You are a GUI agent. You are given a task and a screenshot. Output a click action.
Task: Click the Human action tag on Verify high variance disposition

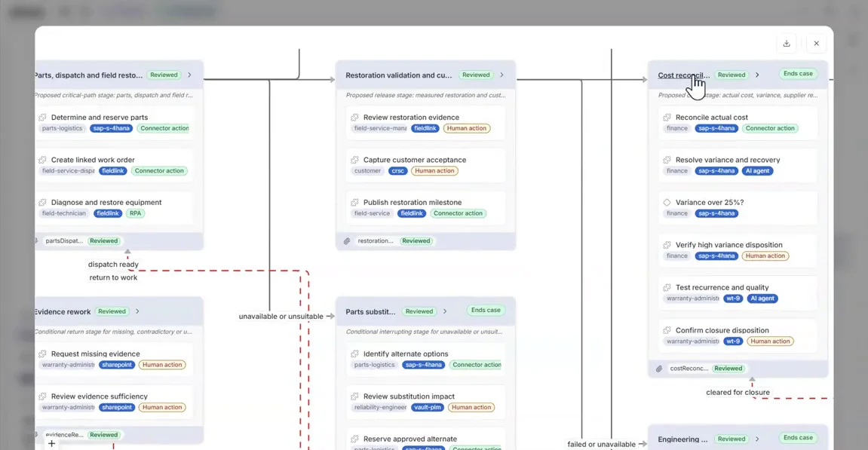pos(765,256)
